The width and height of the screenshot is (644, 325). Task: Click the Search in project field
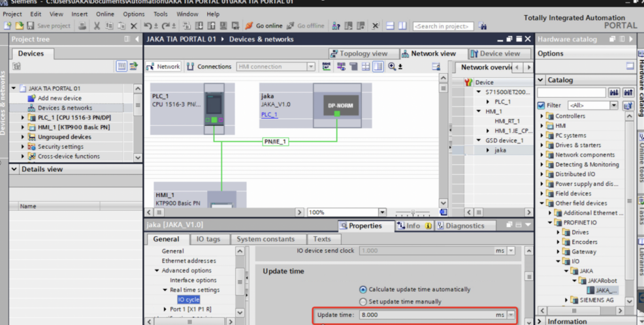(x=443, y=26)
